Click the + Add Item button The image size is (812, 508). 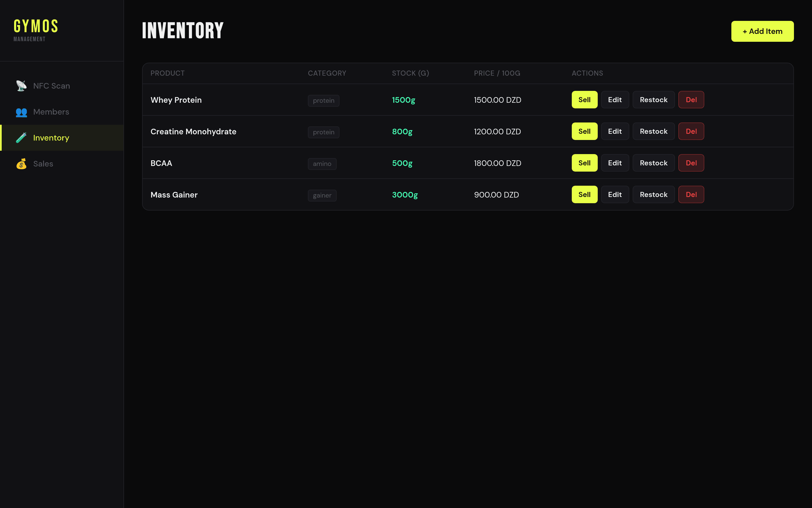click(762, 31)
